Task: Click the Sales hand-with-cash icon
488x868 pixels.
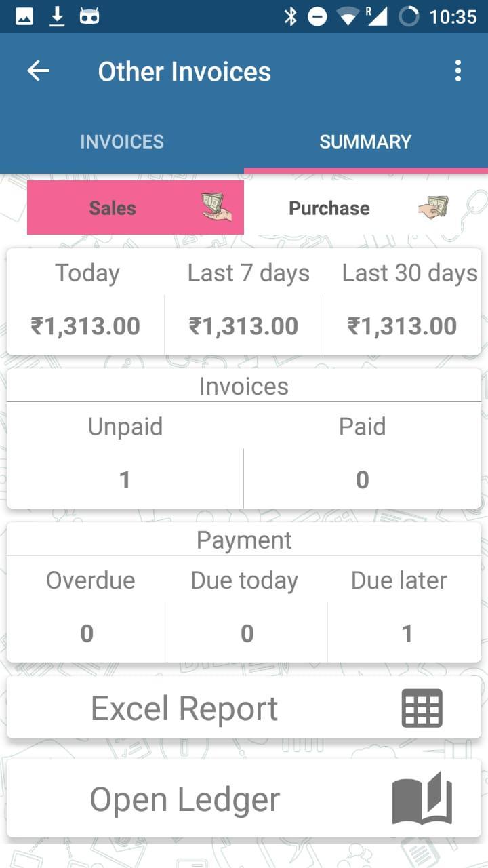Action: pyautogui.click(x=217, y=207)
